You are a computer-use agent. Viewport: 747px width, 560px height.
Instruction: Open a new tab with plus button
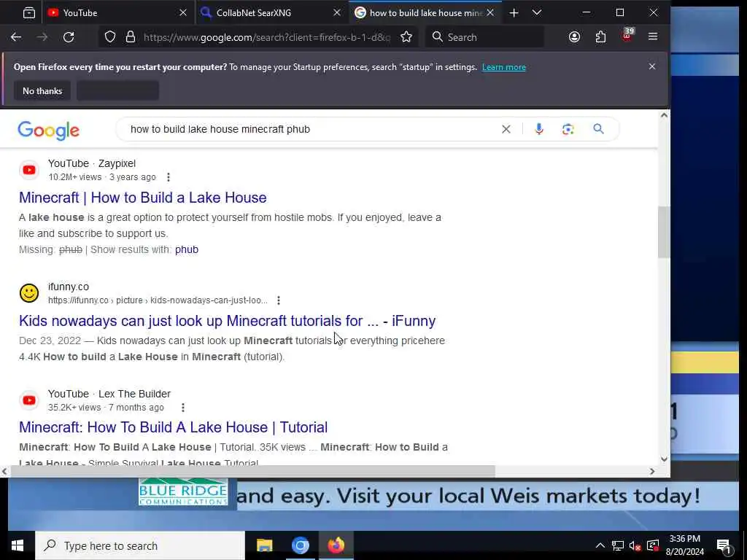(x=514, y=13)
